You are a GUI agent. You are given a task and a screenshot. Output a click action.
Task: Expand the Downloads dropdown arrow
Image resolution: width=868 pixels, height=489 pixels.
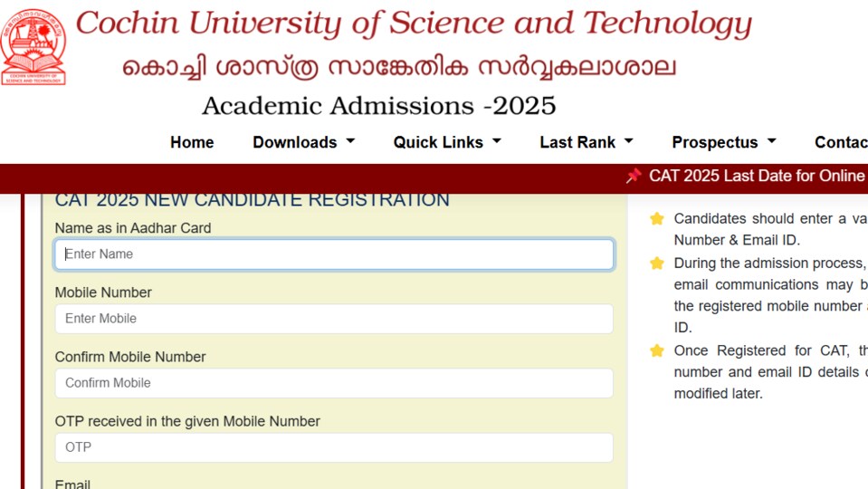350,142
